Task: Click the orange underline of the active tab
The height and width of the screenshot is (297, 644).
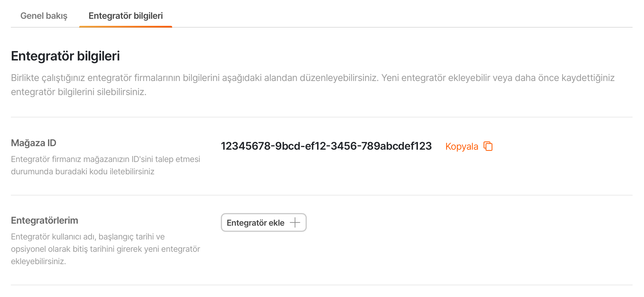Action: [126, 27]
